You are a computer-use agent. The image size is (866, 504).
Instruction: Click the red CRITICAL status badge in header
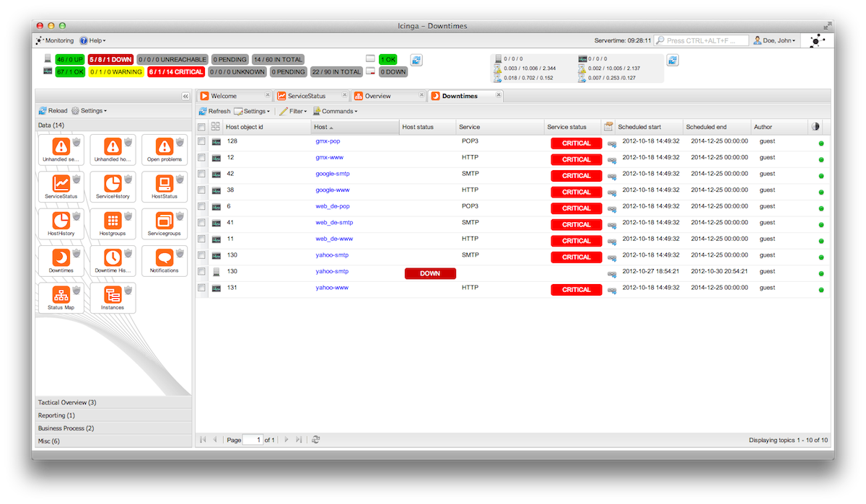click(176, 72)
